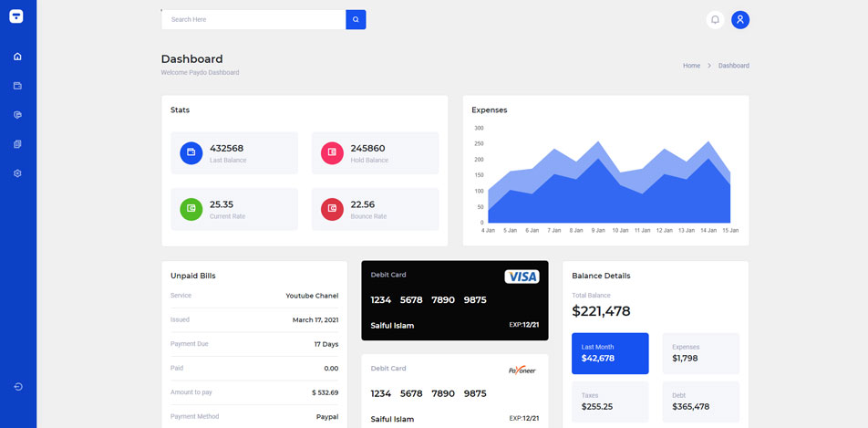Screen dimensions: 868x428
Task: Select the black Visa debit card
Action: tap(454, 300)
